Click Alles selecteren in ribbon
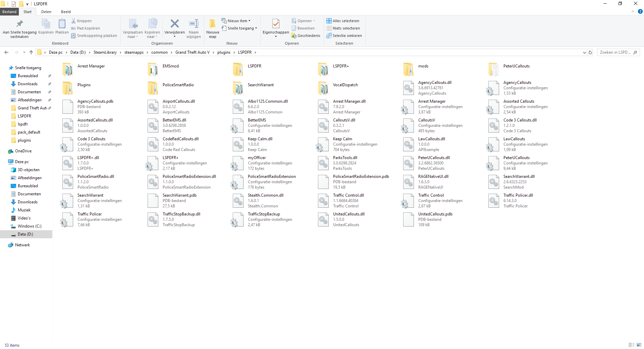This screenshot has height=349, width=644. 343,21
